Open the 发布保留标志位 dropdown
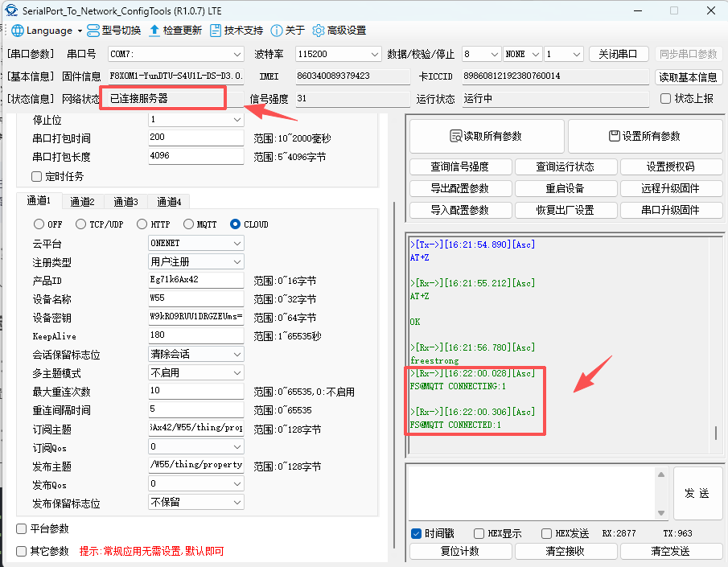 tap(196, 503)
